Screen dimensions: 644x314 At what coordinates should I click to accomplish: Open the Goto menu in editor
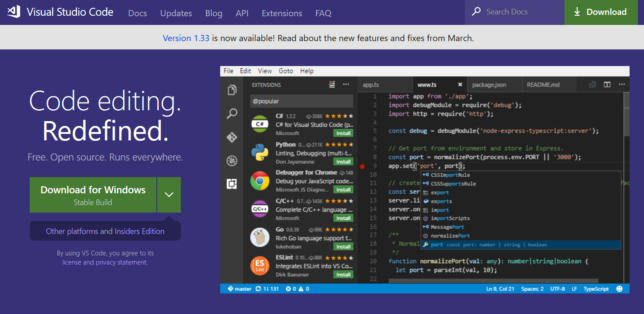pos(286,71)
